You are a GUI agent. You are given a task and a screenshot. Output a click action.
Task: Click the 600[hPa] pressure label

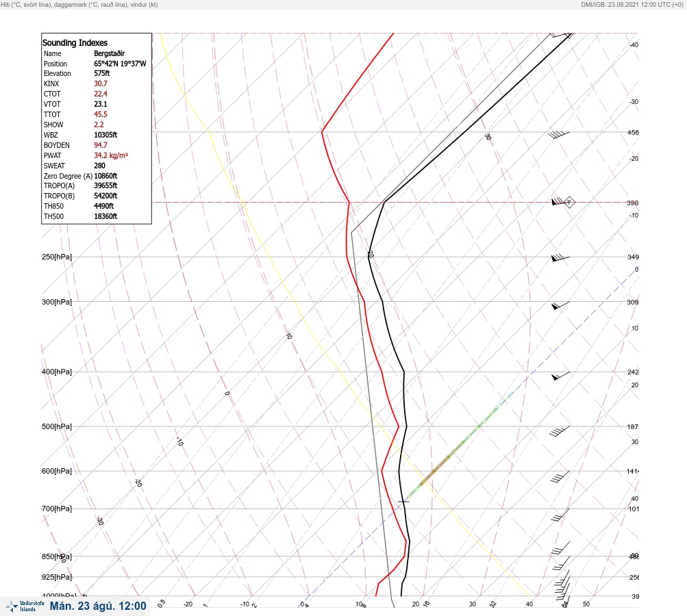(x=57, y=471)
